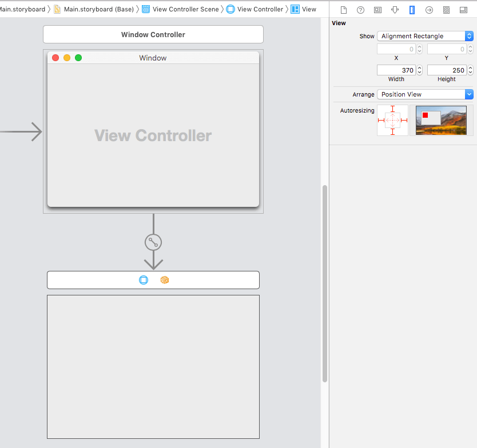Open the File inspector tab
477x448 pixels.
[x=343, y=10]
